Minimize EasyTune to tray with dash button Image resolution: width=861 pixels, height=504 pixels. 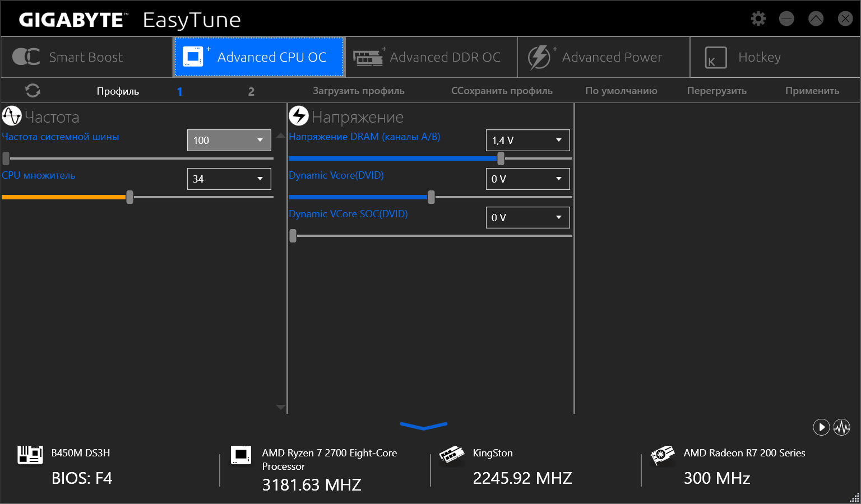[786, 18]
